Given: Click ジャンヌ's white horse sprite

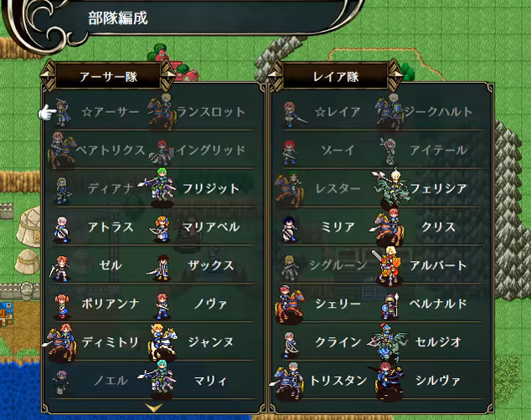Looking at the screenshot, I should (x=162, y=342).
